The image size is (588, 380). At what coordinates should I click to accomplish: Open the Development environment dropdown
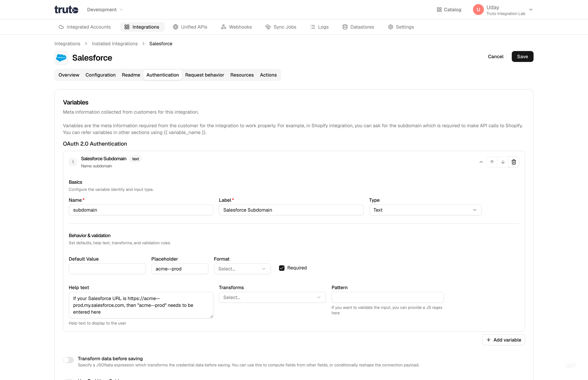(x=105, y=10)
